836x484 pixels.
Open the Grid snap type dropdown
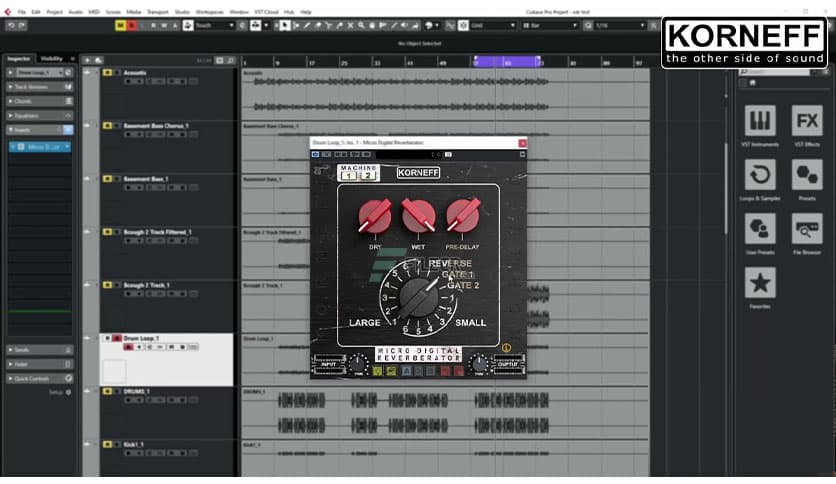[493, 25]
